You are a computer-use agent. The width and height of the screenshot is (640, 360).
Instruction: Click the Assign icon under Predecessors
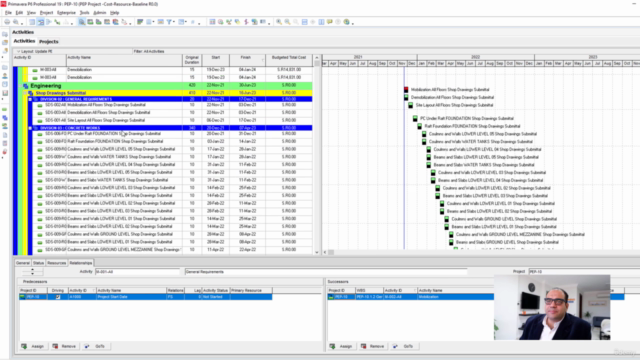pyautogui.click(x=24, y=346)
